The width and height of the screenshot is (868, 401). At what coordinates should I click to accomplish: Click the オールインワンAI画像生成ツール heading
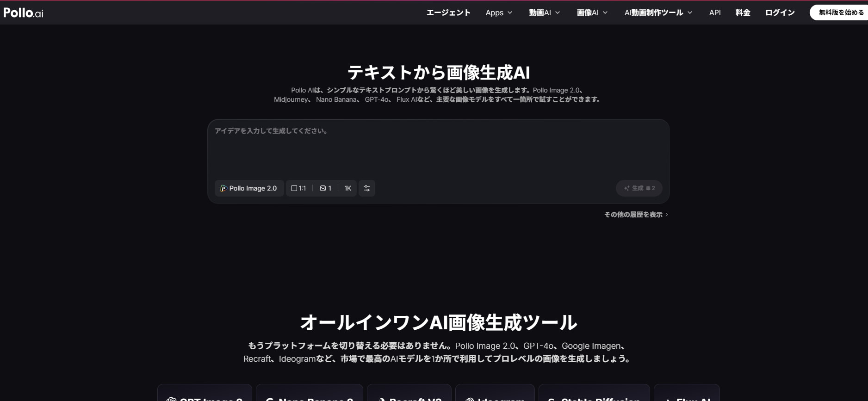(439, 322)
